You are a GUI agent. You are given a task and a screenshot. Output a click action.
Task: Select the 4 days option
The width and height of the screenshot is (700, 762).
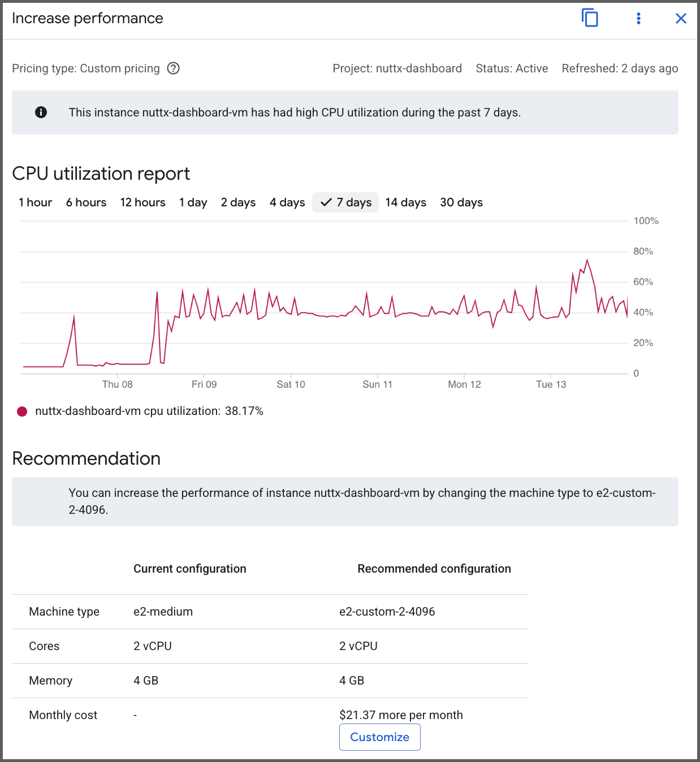pyautogui.click(x=287, y=202)
